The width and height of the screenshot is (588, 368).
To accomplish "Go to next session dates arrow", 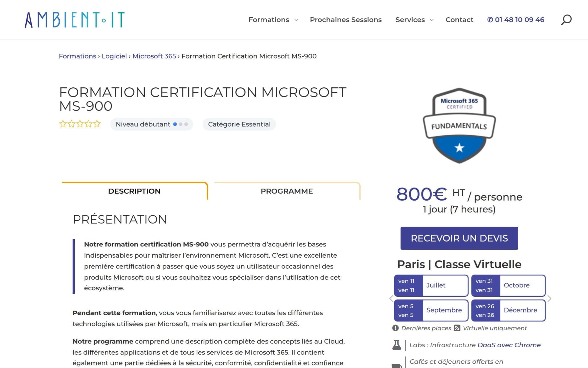I will pyautogui.click(x=549, y=298).
